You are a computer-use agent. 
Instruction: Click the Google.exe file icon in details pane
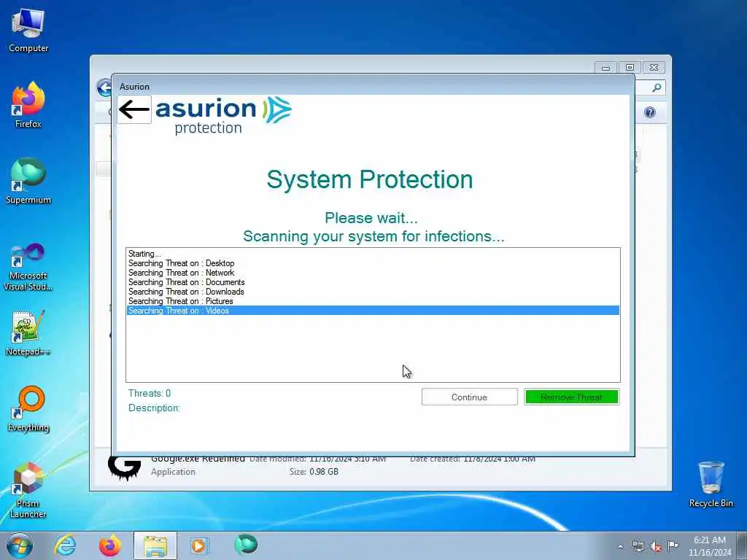coord(124,467)
